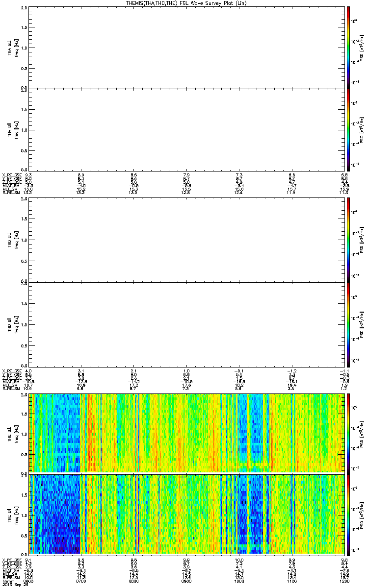Click the THA B-perpendicular PSD color bar

[x=348, y=47]
